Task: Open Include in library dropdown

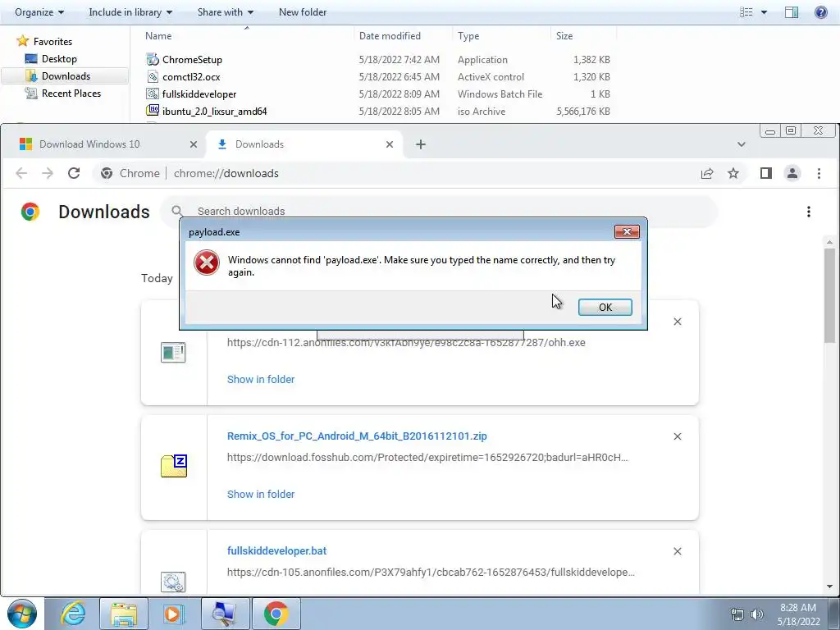Action: (130, 11)
